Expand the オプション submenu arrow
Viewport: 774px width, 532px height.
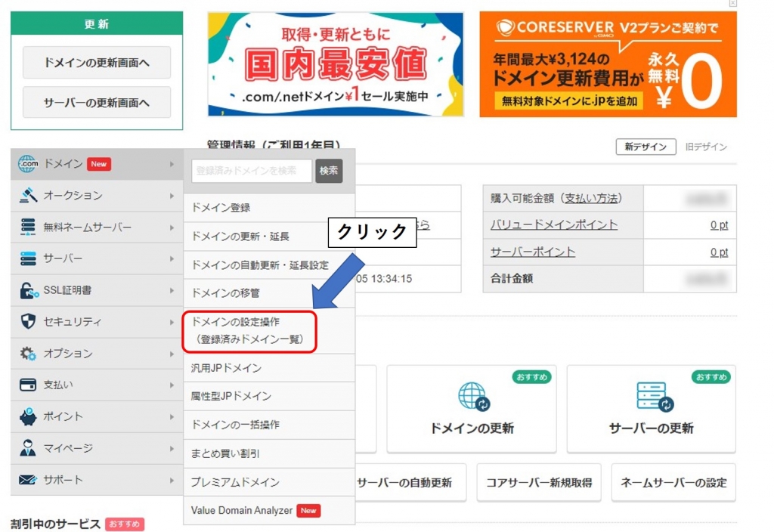(172, 354)
